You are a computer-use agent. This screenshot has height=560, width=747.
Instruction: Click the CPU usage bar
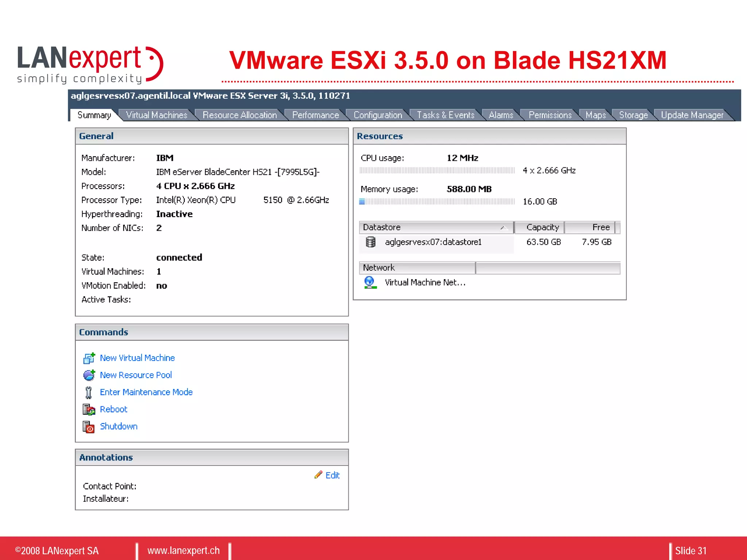point(437,170)
